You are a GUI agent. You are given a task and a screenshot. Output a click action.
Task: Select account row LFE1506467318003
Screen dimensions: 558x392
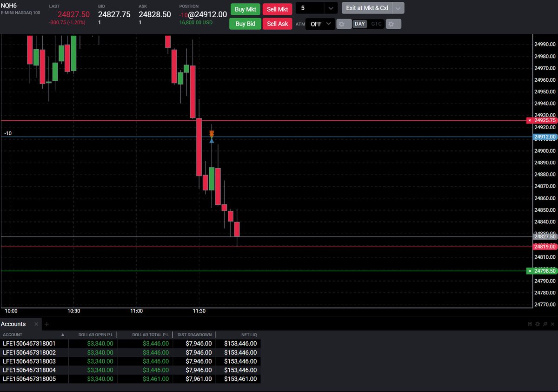click(130, 361)
